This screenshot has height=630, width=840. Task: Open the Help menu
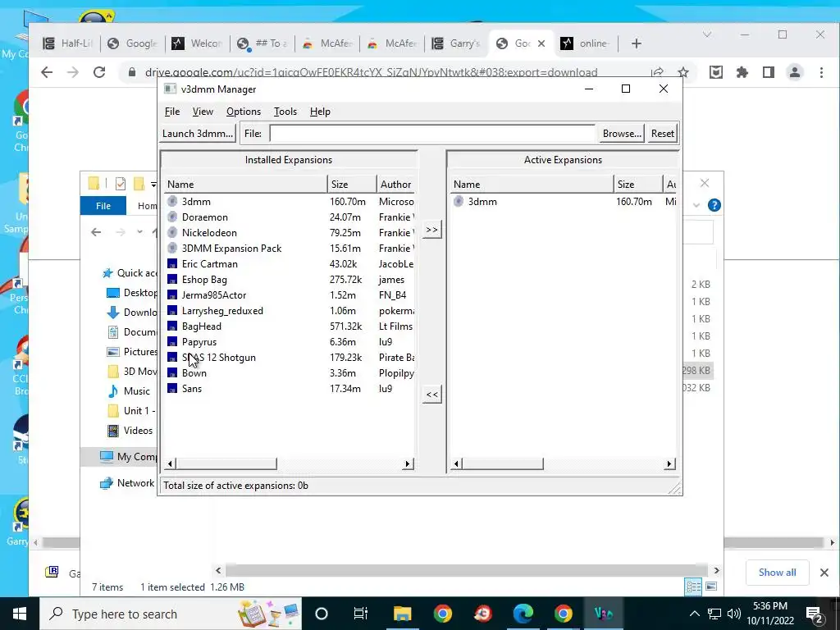point(320,112)
